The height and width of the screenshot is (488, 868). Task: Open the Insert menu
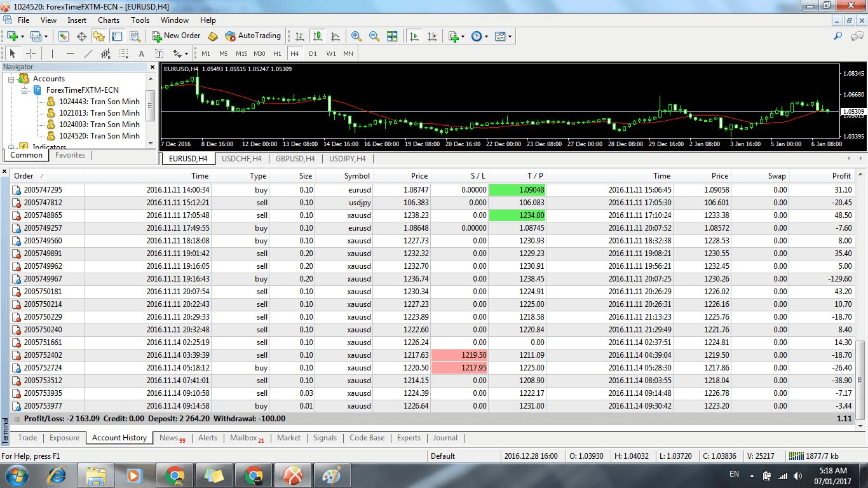77,20
